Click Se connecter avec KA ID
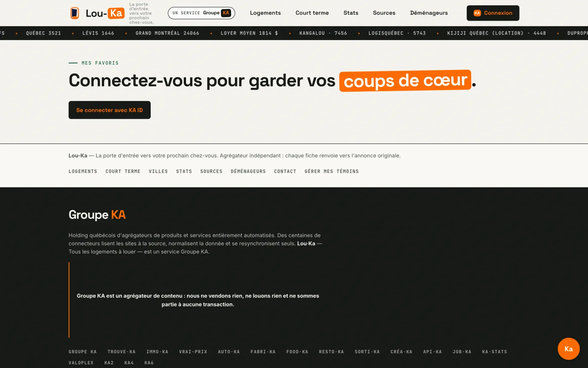Image resolution: width=588 pixels, height=368 pixels. click(x=110, y=110)
